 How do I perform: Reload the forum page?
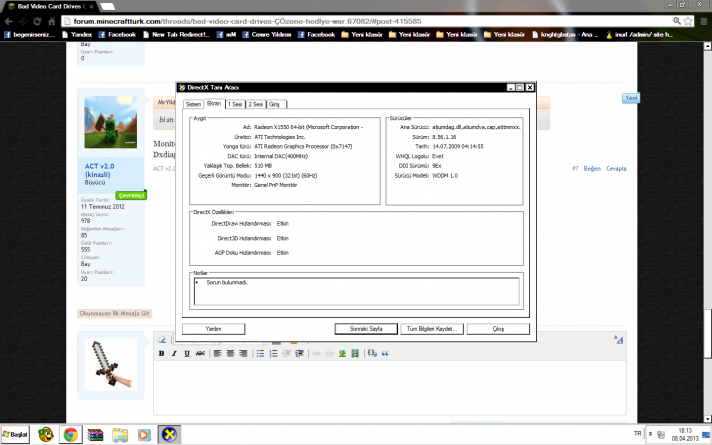click(x=37, y=21)
